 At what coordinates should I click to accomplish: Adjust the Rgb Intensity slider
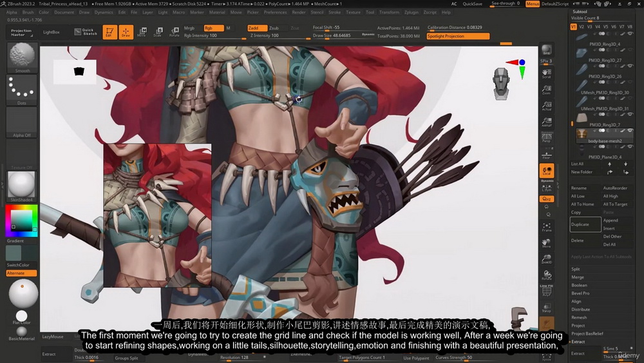coord(214,35)
